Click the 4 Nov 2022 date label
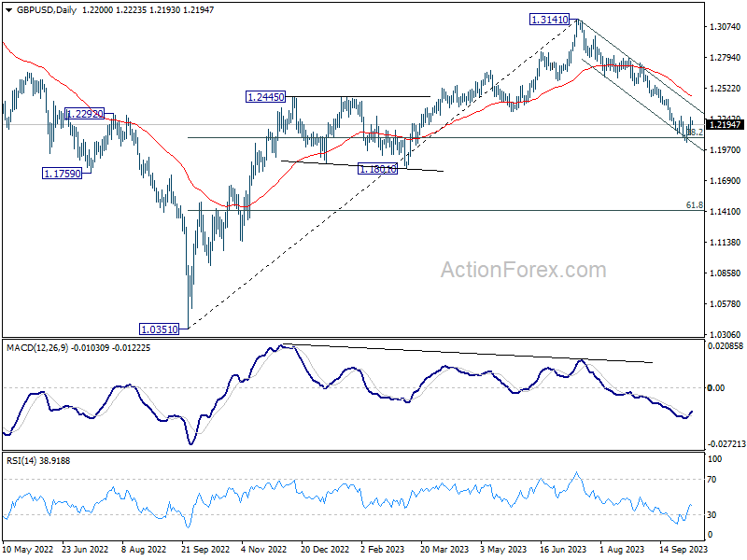The width and height of the screenshot is (747, 560). click(264, 550)
